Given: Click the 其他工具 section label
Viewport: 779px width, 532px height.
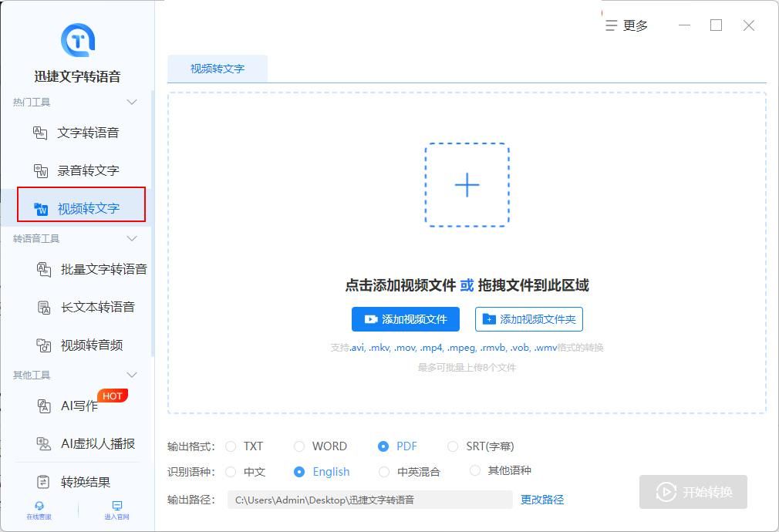Looking at the screenshot, I should pos(32,375).
